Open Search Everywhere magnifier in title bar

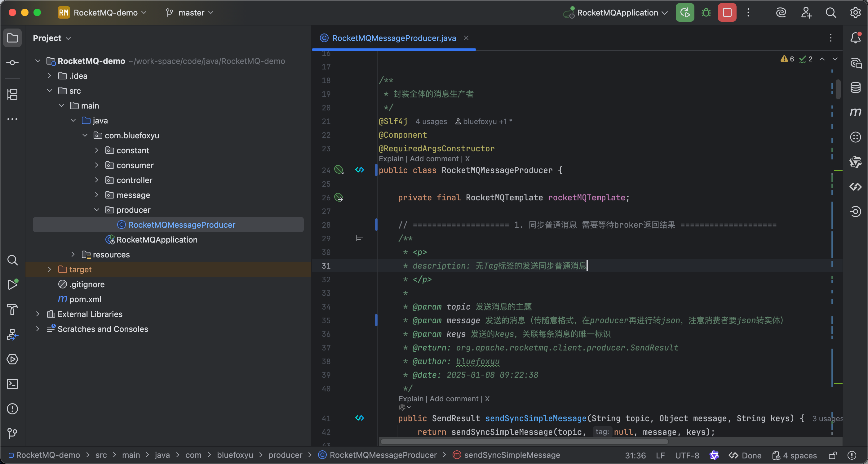(x=830, y=13)
